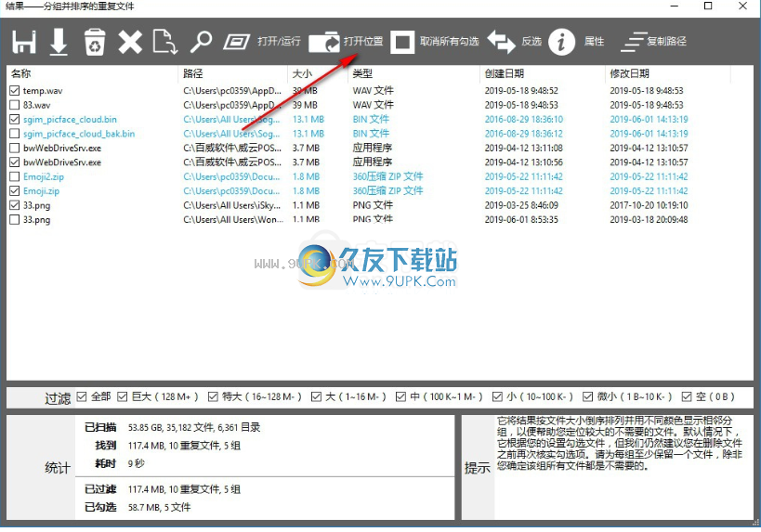This screenshot has width=761, height=532.
Task: Toggle the 中 (100 K~1 M-) filter checkbox
Action: [400, 396]
